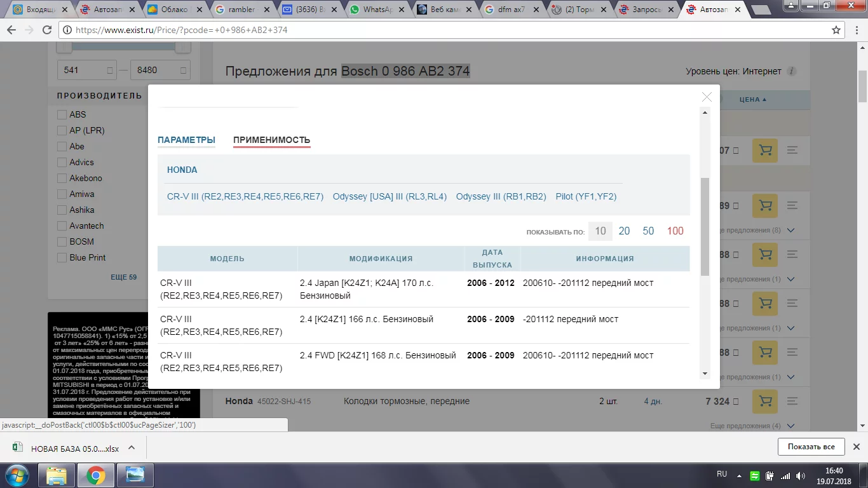Click the minimum price field showing 541
868x488 pixels.
86,70
